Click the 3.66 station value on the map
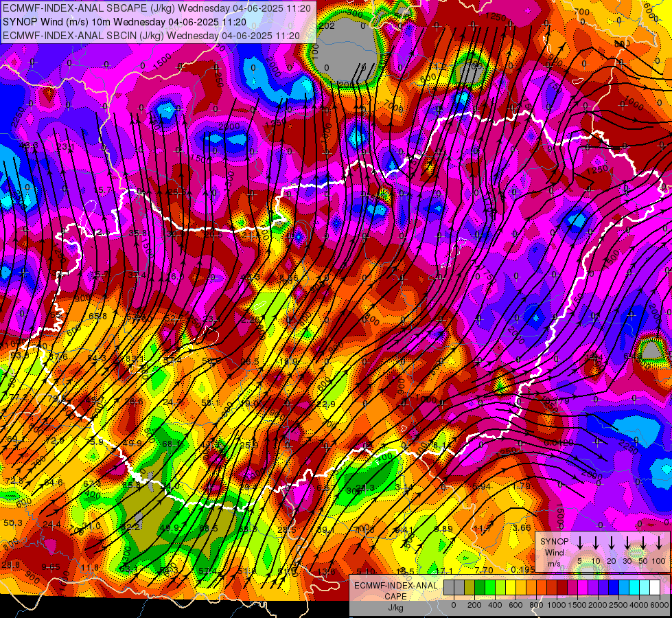Image resolution: width=672 pixels, height=618 pixels. 522,527
